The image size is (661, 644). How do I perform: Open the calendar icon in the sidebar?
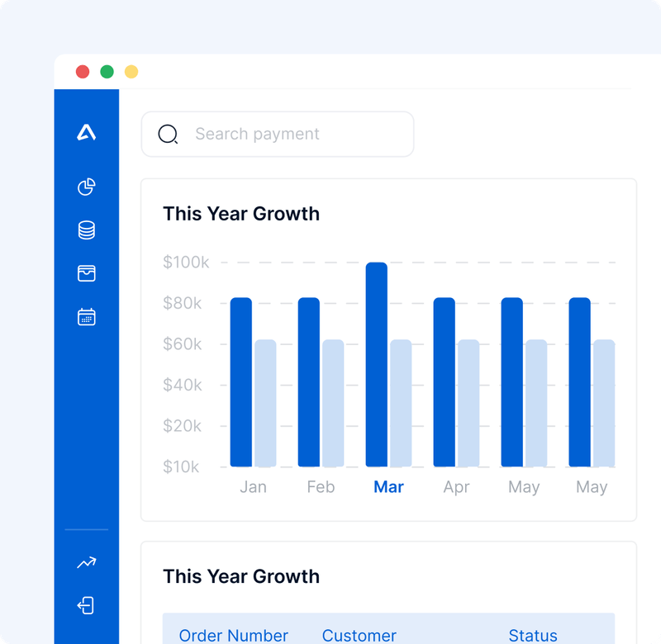click(86, 315)
